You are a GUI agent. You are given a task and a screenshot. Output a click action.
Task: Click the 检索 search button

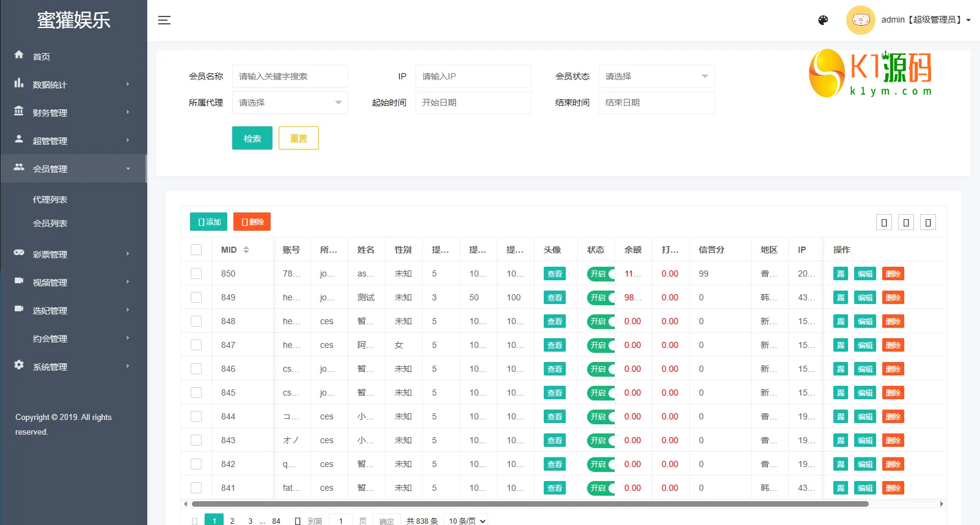coord(252,139)
